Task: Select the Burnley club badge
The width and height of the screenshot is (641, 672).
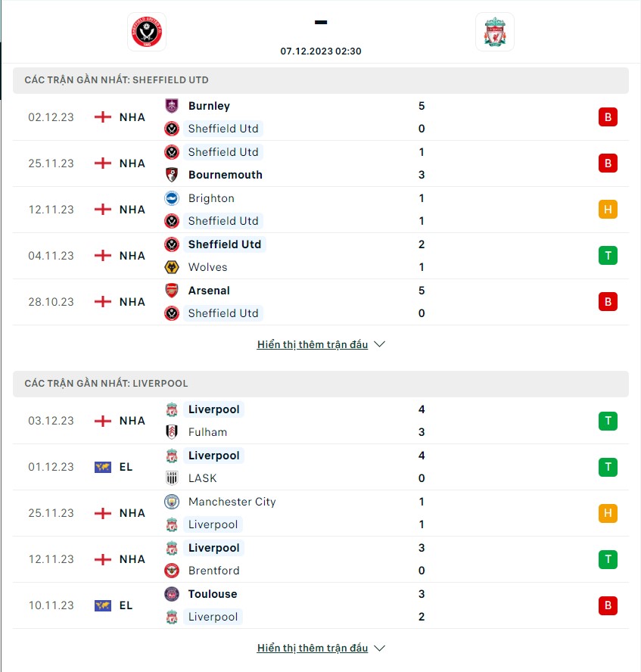Action: [x=171, y=106]
